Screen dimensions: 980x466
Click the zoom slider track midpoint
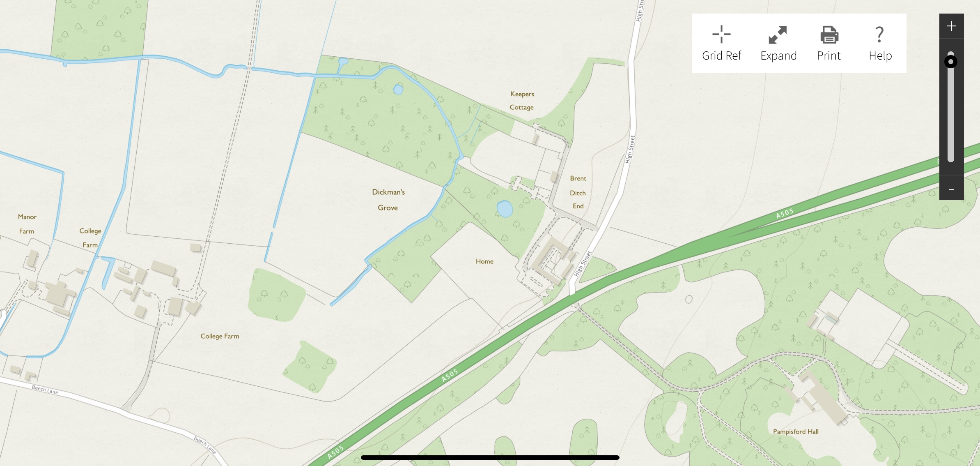click(x=951, y=107)
